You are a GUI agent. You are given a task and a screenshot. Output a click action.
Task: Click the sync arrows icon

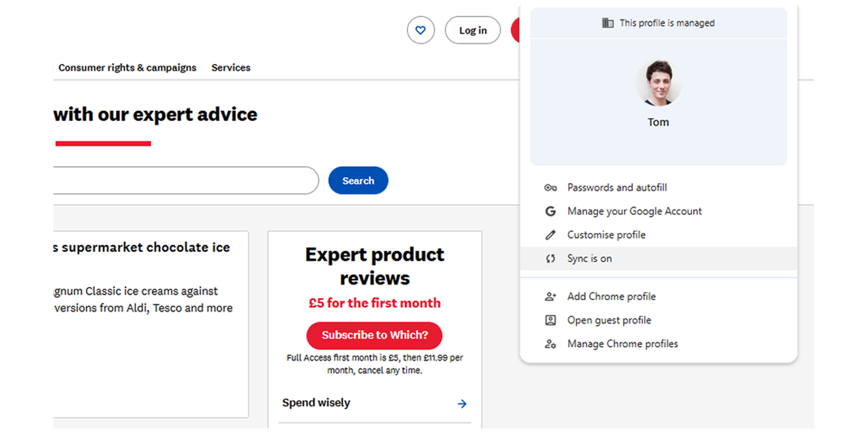tap(550, 259)
